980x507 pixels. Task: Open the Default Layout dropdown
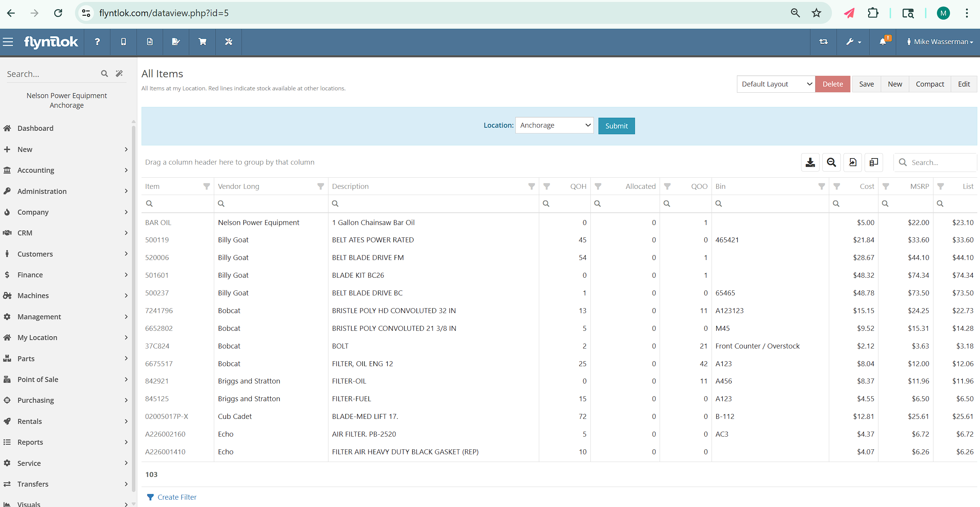click(x=776, y=84)
